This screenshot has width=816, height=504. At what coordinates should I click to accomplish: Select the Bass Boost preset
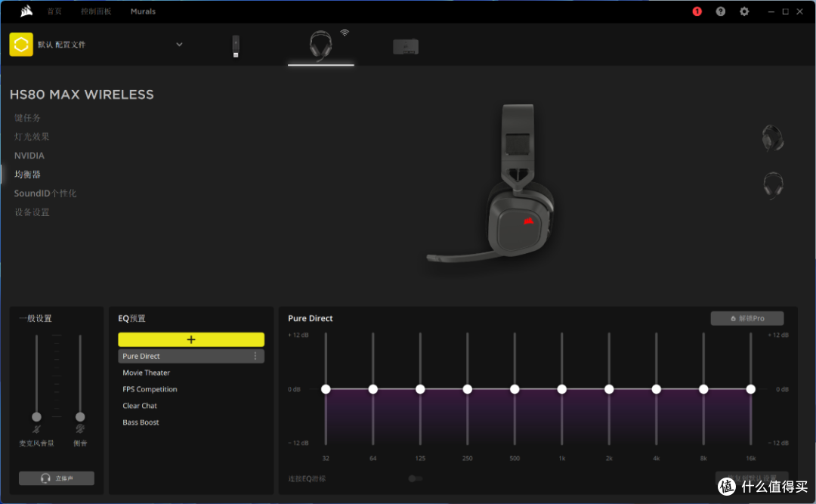pyautogui.click(x=141, y=422)
